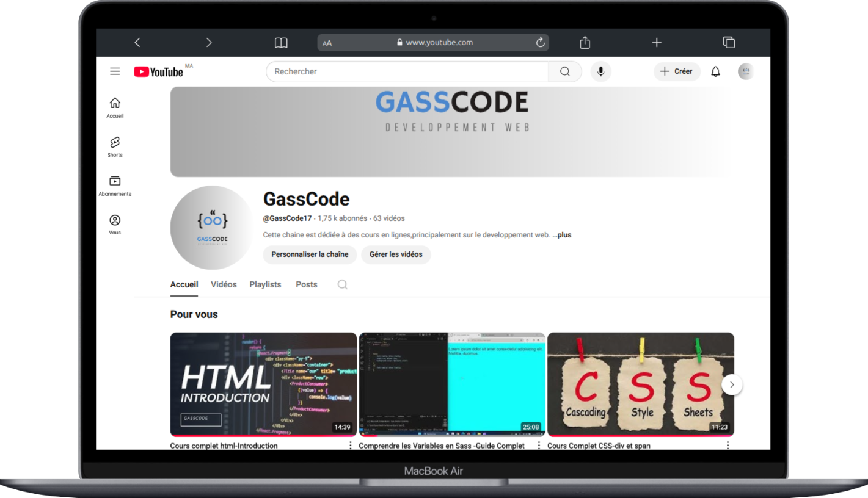This screenshot has width=868, height=498.
Task: Switch to the Posts tab
Action: (x=307, y=284)
